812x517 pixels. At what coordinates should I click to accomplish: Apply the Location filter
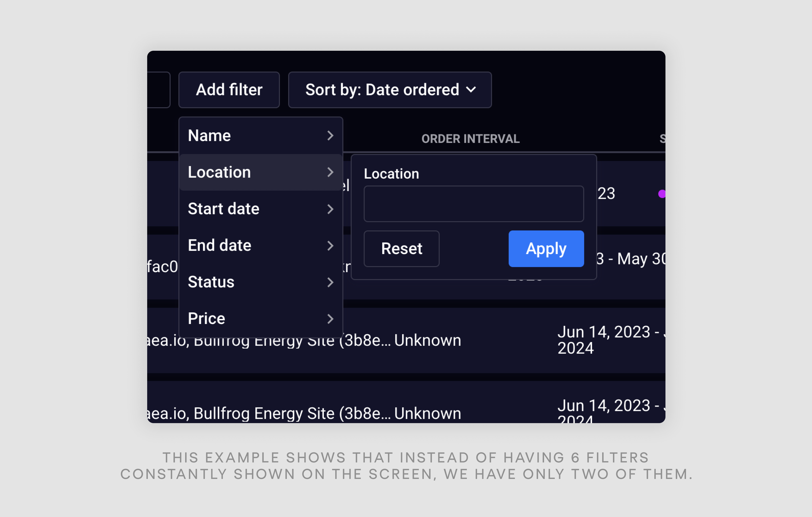click(x=545, y=248)
